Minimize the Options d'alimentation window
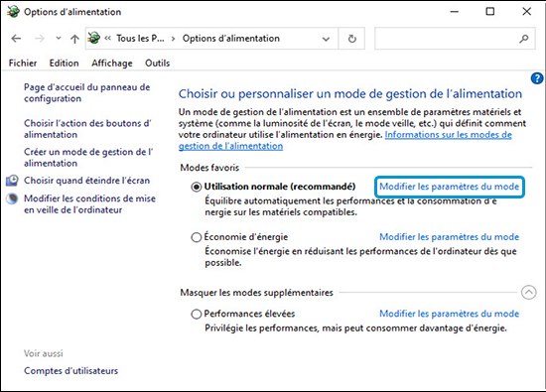Image resolution: width=546 pixels, height=392 pixels. pyautogui.click(x=454, y=12)
